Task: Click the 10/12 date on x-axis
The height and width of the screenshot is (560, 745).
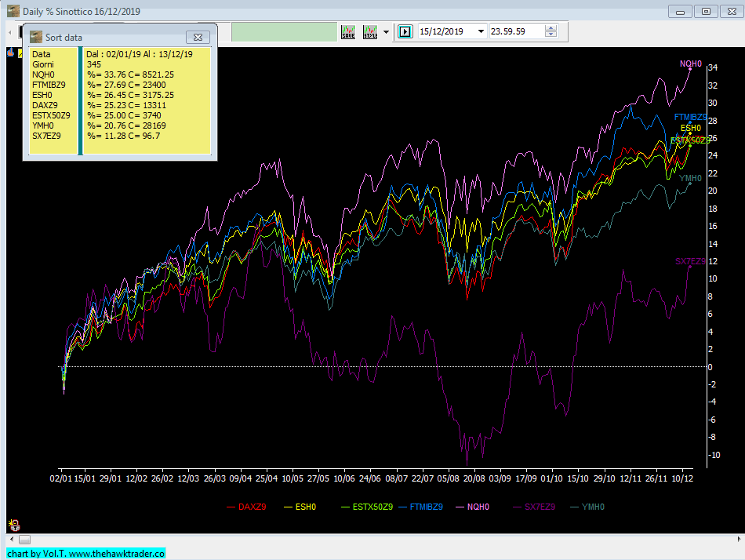Action: [x=682, y=478]
